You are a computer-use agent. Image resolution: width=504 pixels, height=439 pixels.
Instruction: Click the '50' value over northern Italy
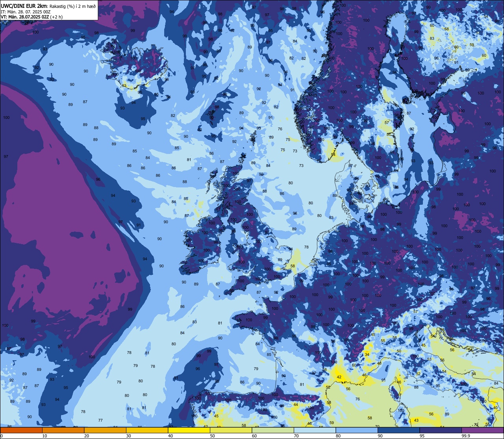pyautogui.click(x=399, y=351)
